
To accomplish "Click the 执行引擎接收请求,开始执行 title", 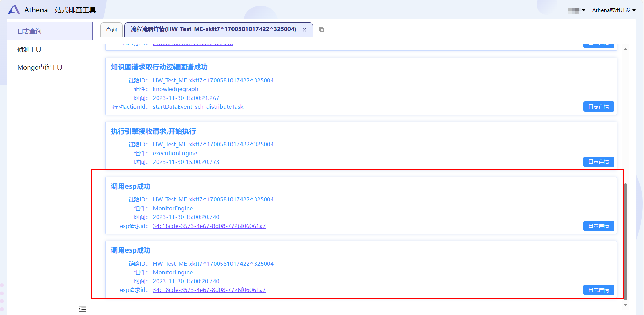I will (153, 131).
